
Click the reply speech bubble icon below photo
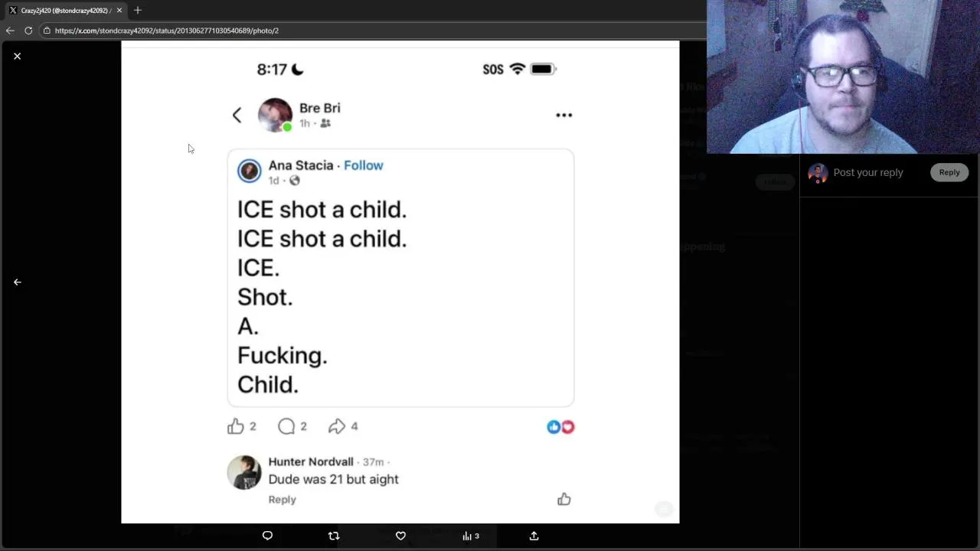coord(267,536)
